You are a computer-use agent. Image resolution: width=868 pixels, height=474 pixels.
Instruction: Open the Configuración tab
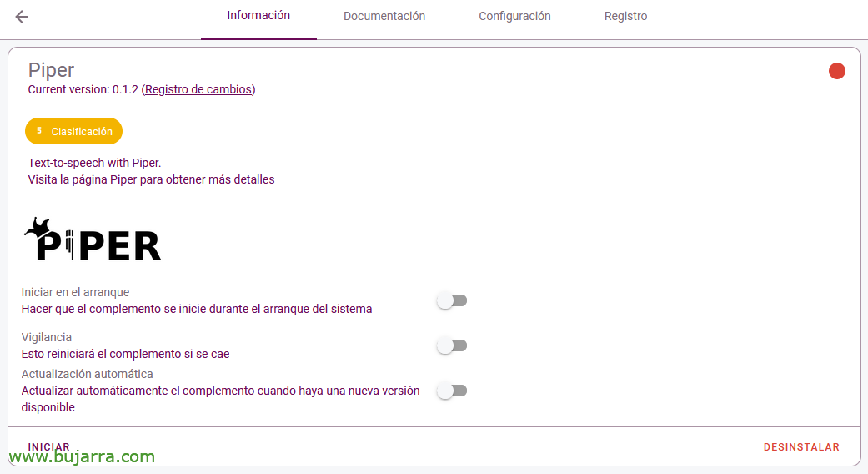pyautogui.click(x=514, y=16)
